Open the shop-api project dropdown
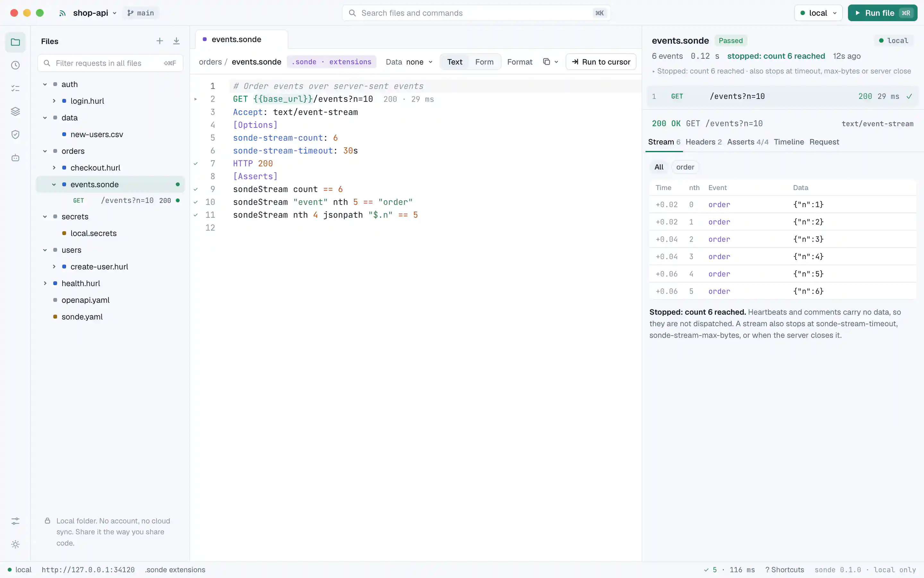 95,13
